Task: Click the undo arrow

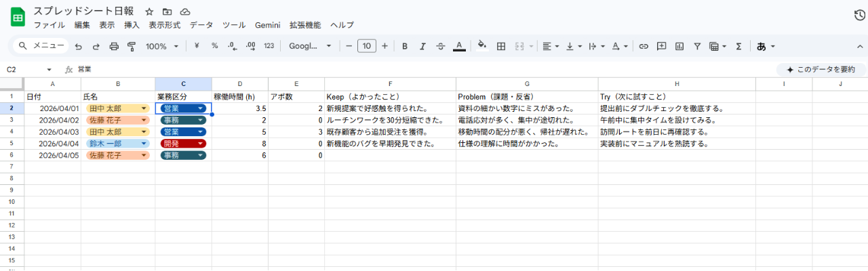Action: tap(79, 46)
